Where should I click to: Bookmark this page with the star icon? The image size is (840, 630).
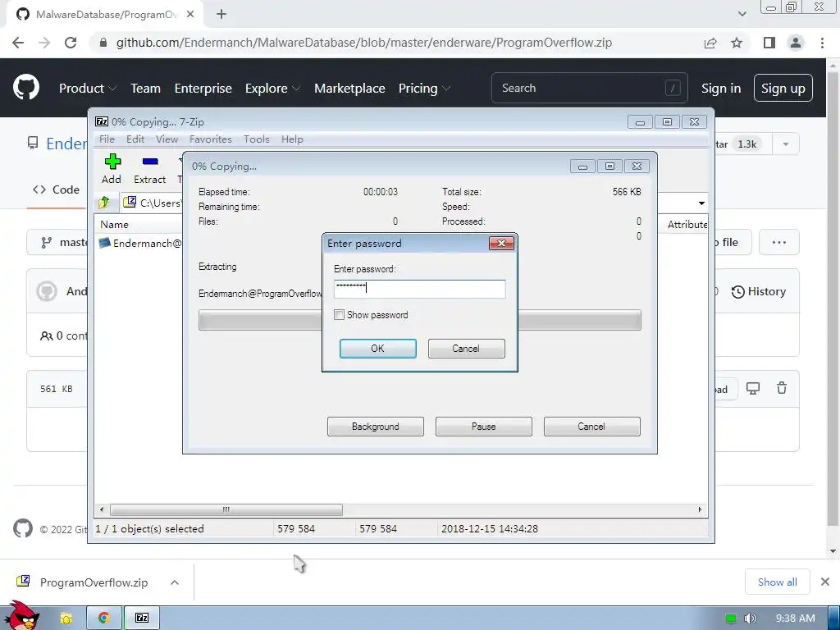click(737, 43)
